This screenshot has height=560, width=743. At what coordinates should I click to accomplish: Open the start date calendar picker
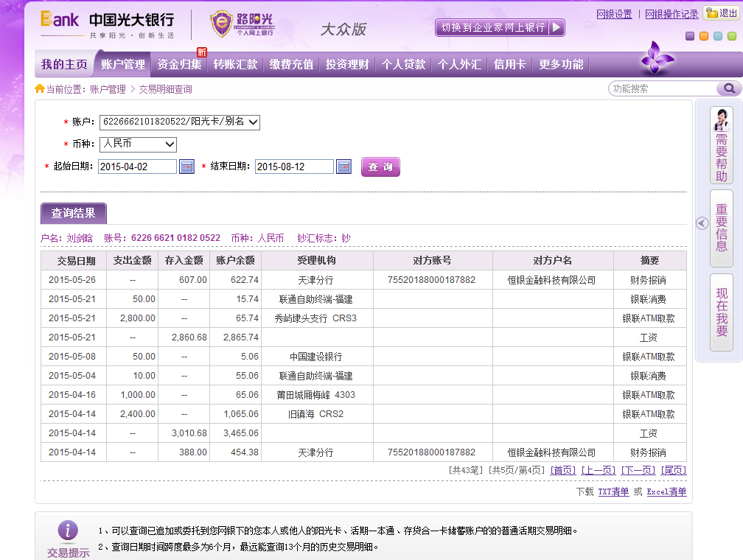point(186,167)
